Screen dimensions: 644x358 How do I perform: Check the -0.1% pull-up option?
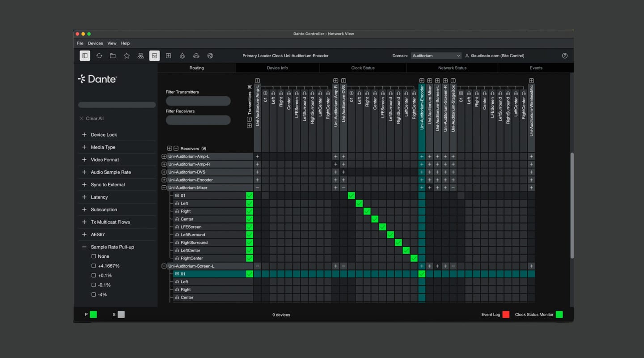tap(93, 285)
